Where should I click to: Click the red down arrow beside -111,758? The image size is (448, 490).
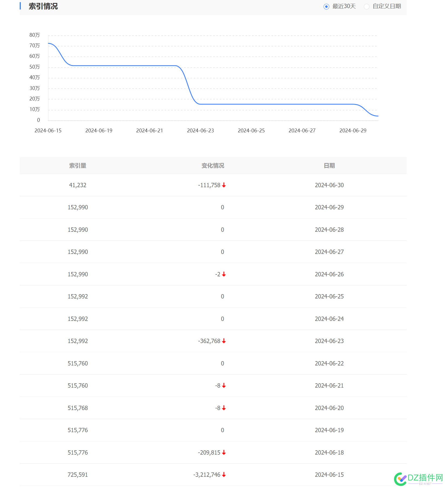[224, 185]
